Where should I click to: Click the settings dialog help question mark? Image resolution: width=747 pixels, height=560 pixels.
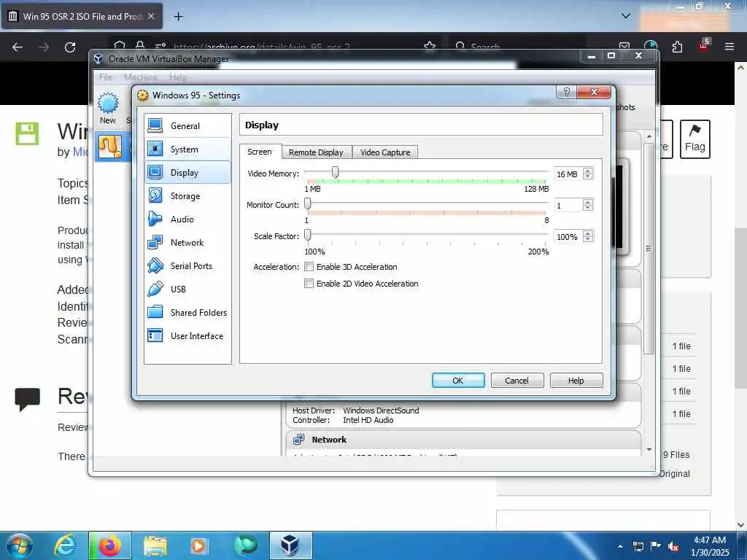click(x=566, y=92)
